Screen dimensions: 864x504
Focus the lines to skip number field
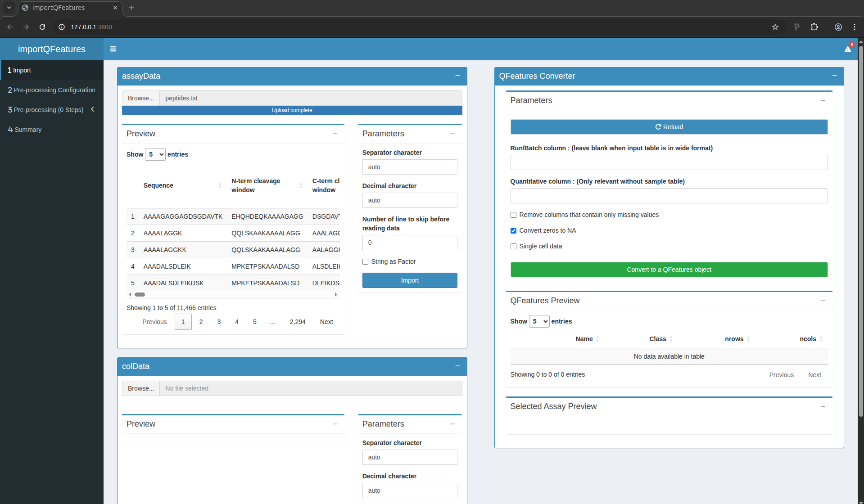click(x=410, y=243)
